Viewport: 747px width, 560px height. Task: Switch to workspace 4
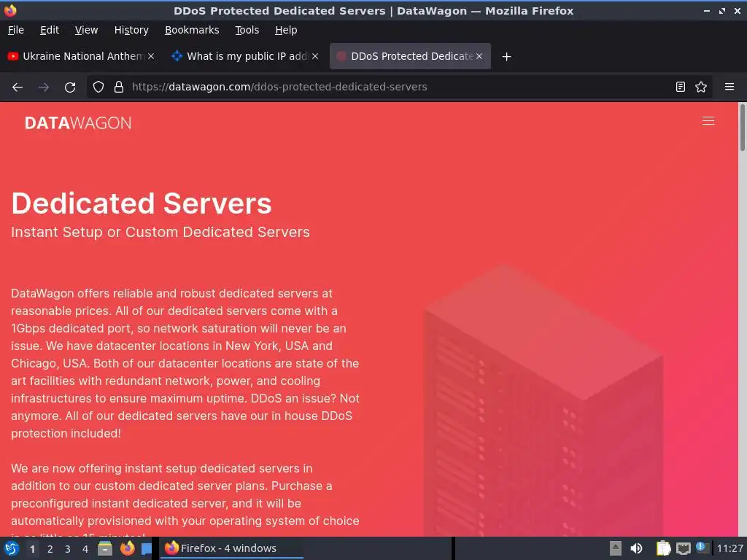[x=85, y=549]
